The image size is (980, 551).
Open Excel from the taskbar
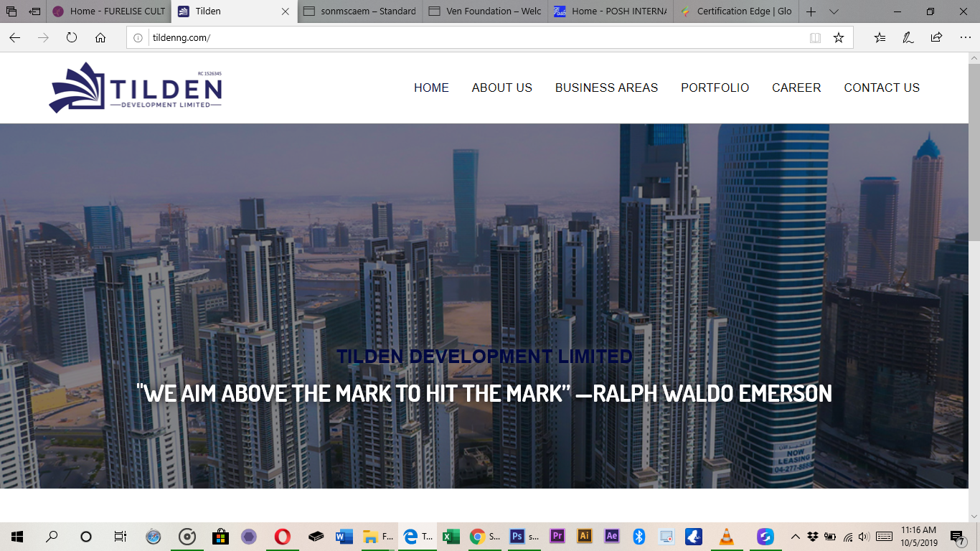pos(451,537)
